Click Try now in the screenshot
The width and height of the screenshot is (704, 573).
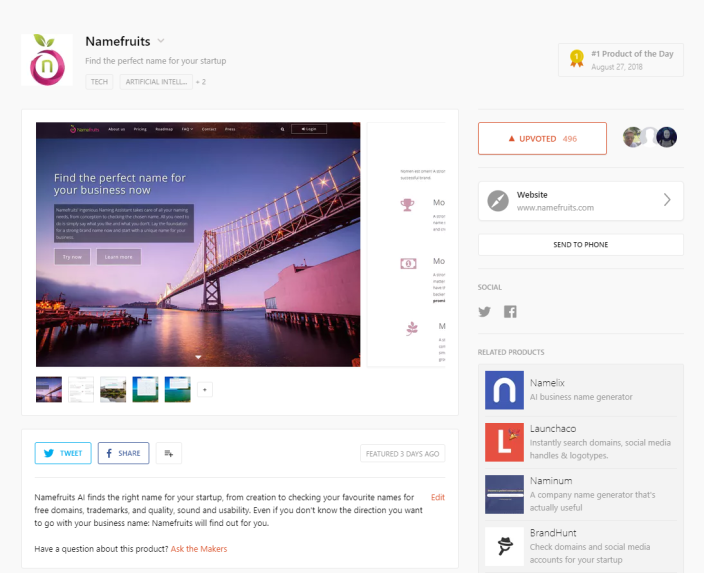tap(72, 257)
